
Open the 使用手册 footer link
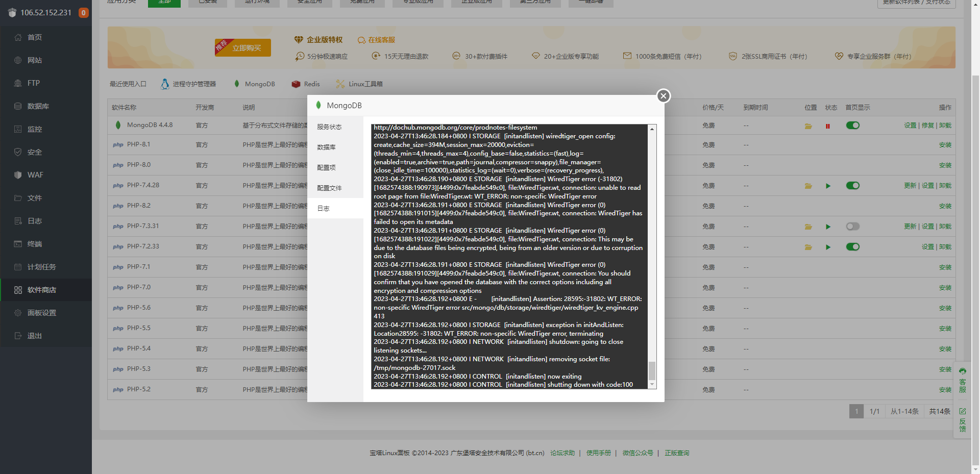599,453
